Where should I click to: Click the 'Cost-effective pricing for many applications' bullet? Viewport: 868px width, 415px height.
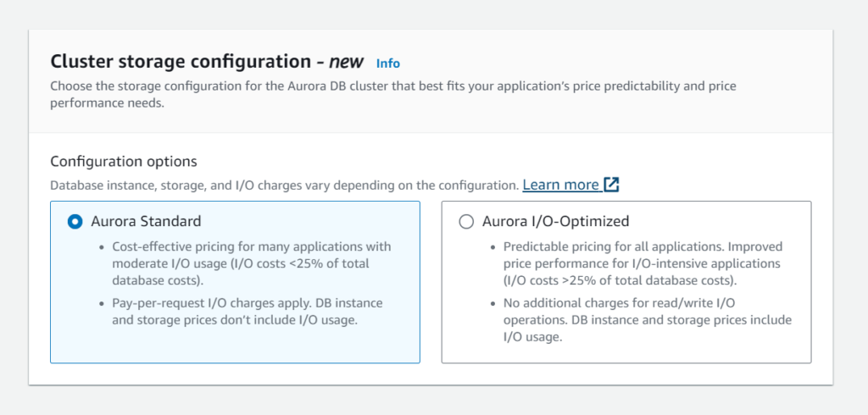(251, 263)
